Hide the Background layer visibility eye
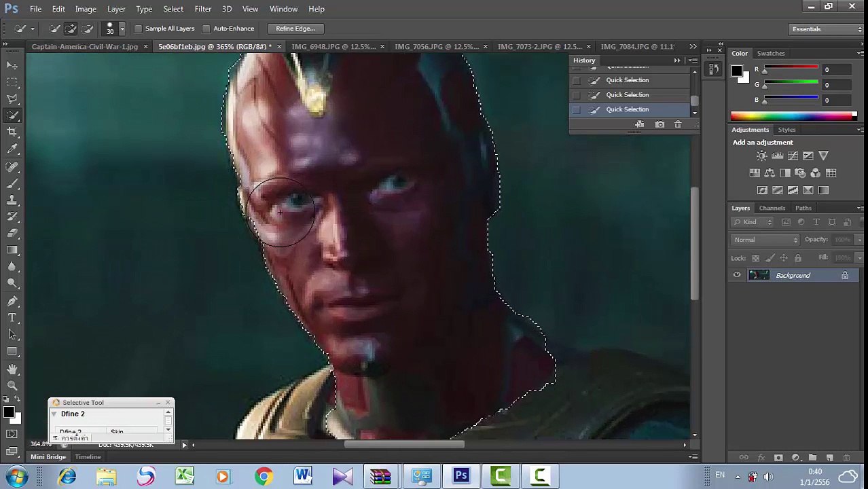The image size is (868, 489). point(737,275)
